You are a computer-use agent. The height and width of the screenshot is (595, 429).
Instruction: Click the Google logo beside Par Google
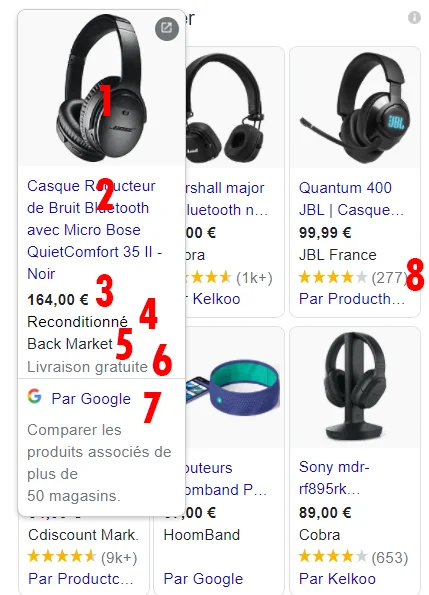coord(35,397)
